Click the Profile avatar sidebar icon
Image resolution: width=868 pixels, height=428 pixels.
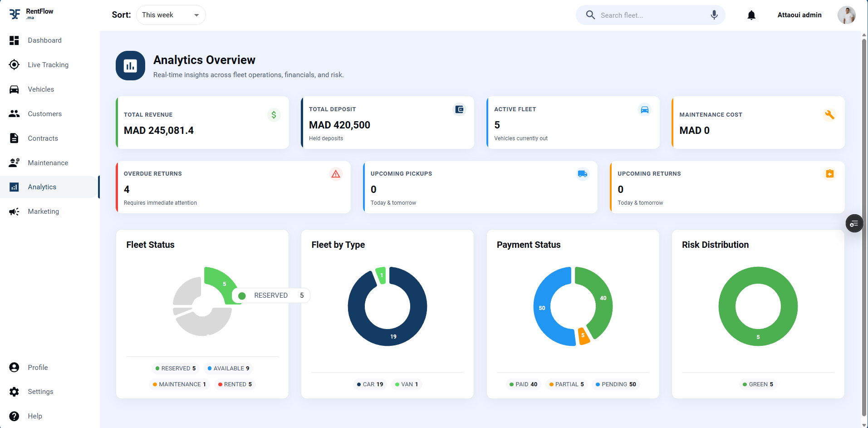click(14, 368)
